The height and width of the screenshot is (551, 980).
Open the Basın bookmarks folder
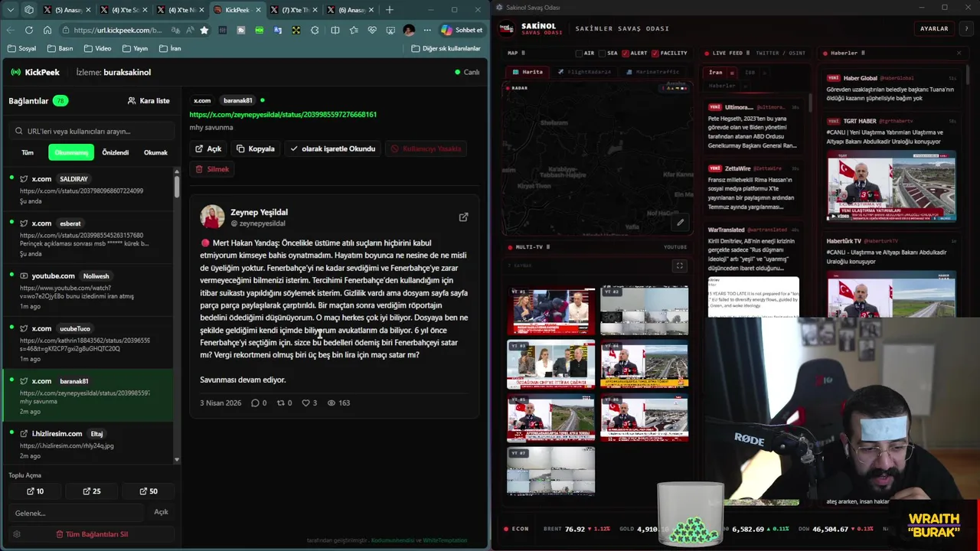click(x=60, y=48)
